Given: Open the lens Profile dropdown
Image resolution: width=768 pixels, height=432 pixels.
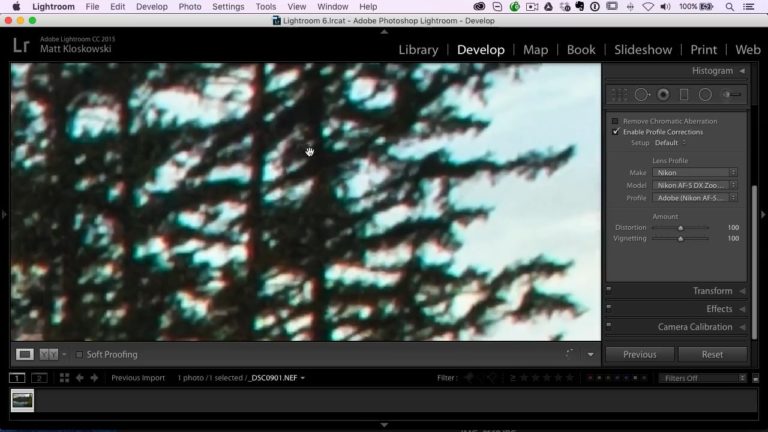Looking at the screenshot, I should [x=695, y=198].
